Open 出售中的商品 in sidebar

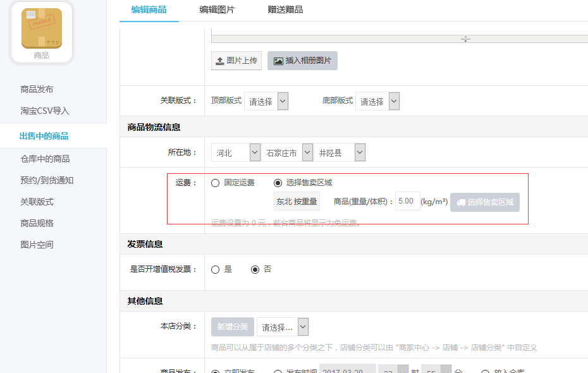click(44, 136)
